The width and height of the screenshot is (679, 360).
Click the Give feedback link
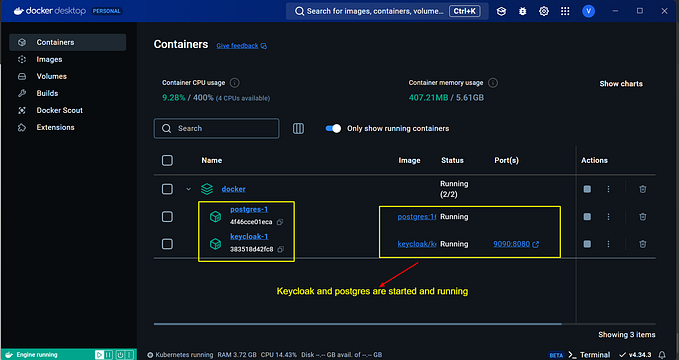pyautogui.click(x=242, y=45)
